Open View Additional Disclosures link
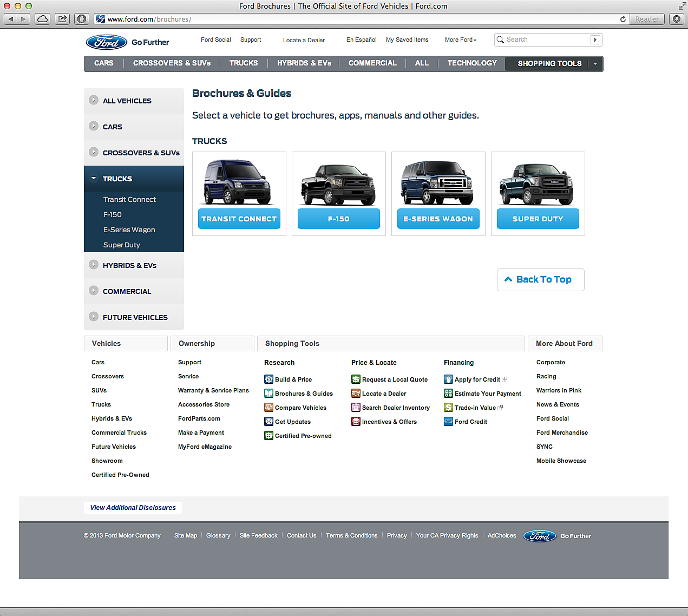This screenshot has height=616, width=688. click(x=133, y=508)
